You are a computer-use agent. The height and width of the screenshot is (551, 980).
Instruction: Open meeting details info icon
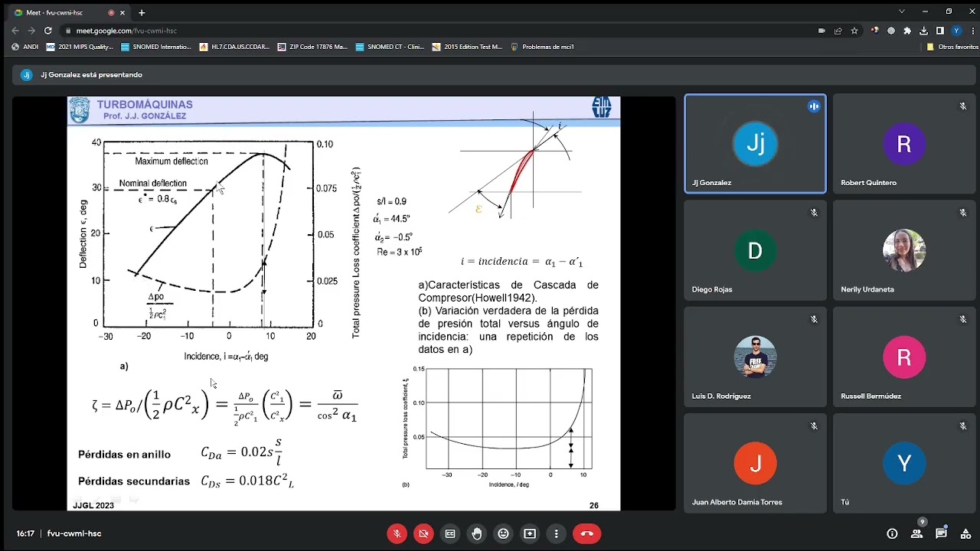pyautogui.click(x=892, y=534)
